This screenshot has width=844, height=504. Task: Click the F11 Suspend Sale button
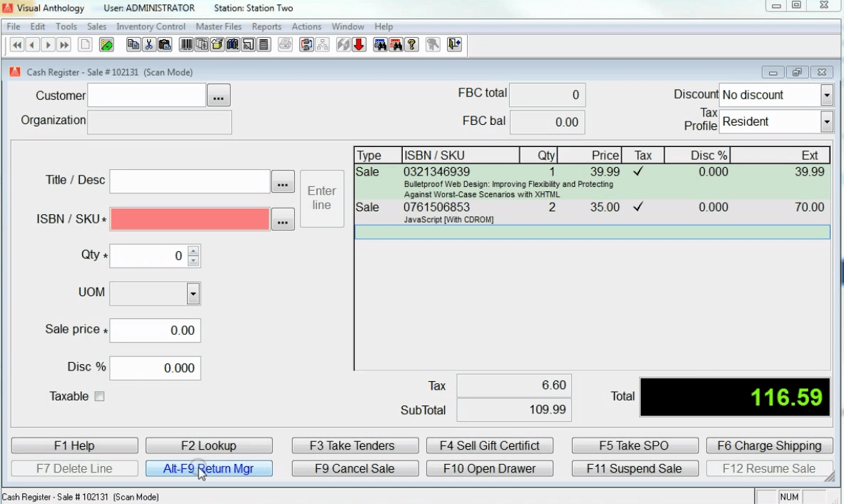coord(634,468)
